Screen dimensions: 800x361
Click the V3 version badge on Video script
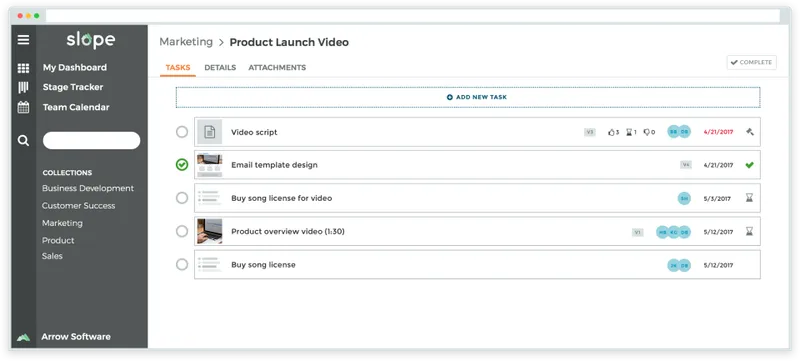coord(590,132)
